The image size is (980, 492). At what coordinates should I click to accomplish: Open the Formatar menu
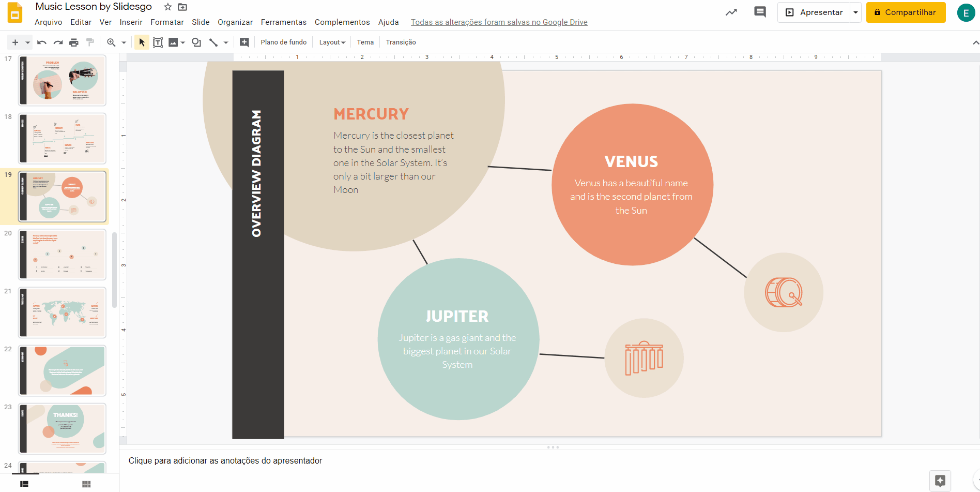point(167,22)
